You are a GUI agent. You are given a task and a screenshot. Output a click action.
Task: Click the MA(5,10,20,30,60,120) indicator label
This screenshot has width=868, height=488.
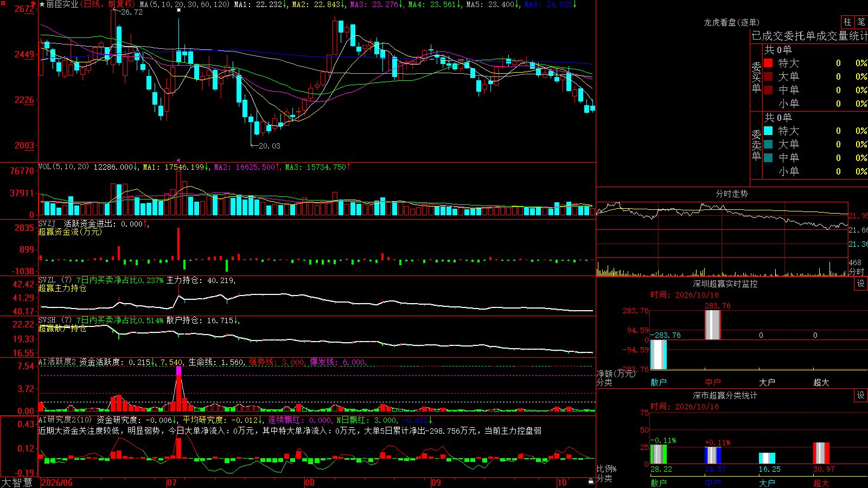[184, 4]
